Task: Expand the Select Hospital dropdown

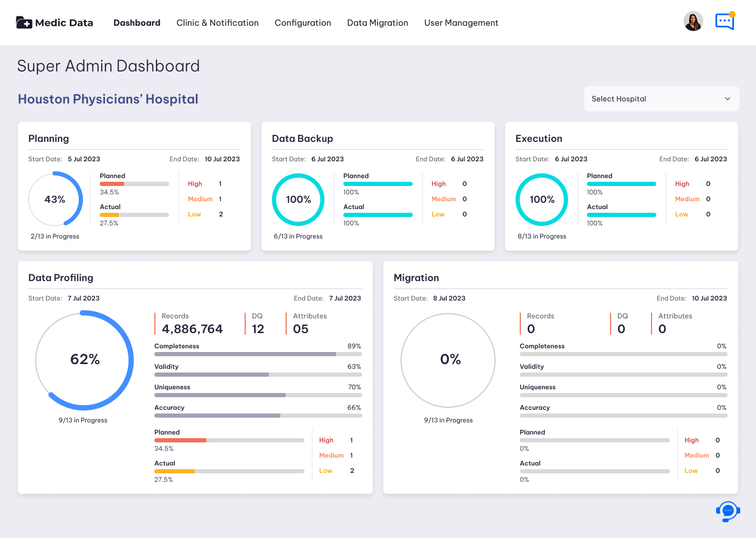Action: pyautogui.click(x=661, y=99)
